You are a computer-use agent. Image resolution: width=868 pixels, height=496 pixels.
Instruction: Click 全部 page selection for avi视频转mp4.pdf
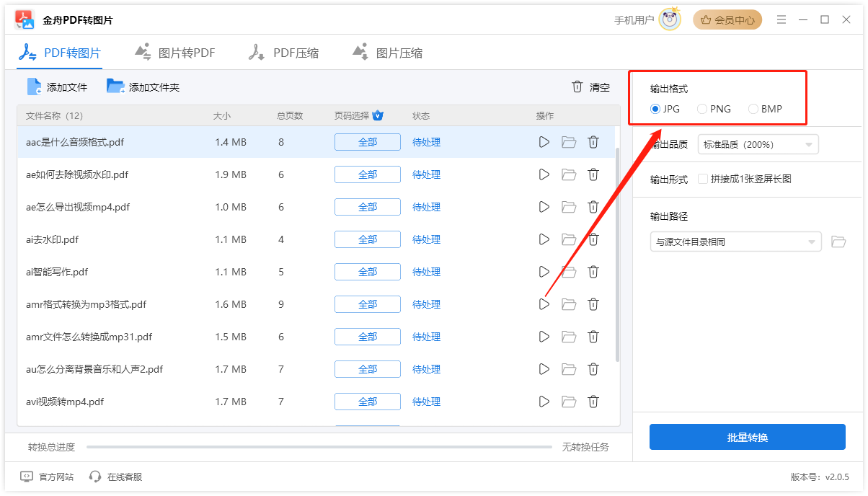[x=367, y=402]
